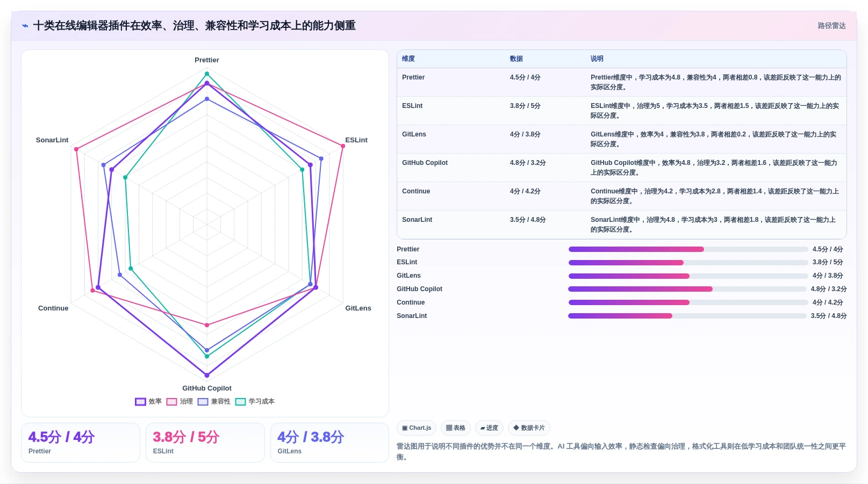Screen dimensions: 868x484
Task: Open the ESLint 3.8分 / 5分 summary card
Action: tap(205, 443)
